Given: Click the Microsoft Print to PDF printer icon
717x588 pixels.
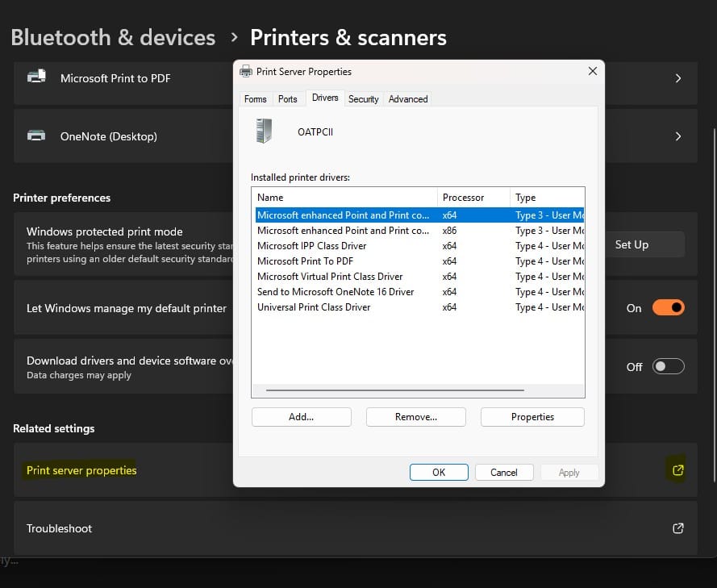Looking at the screenshot, I should click(36, 76).
